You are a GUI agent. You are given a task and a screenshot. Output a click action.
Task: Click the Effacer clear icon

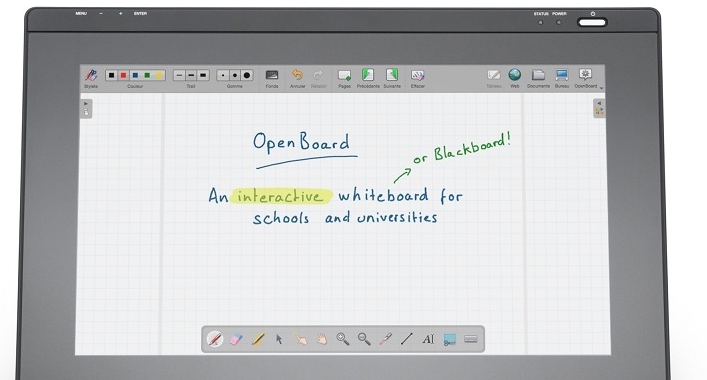[x=418, y=75]
